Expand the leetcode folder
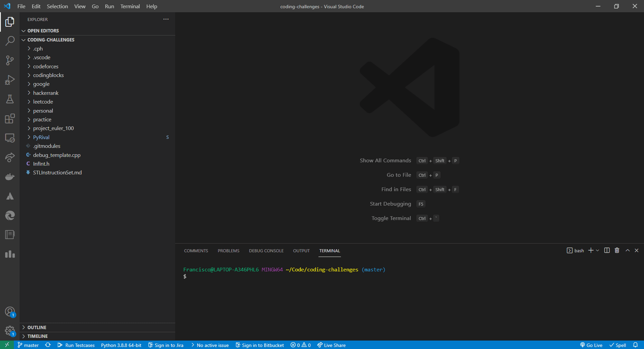This screenshot has width=644, height=349. tap(43, 102)
